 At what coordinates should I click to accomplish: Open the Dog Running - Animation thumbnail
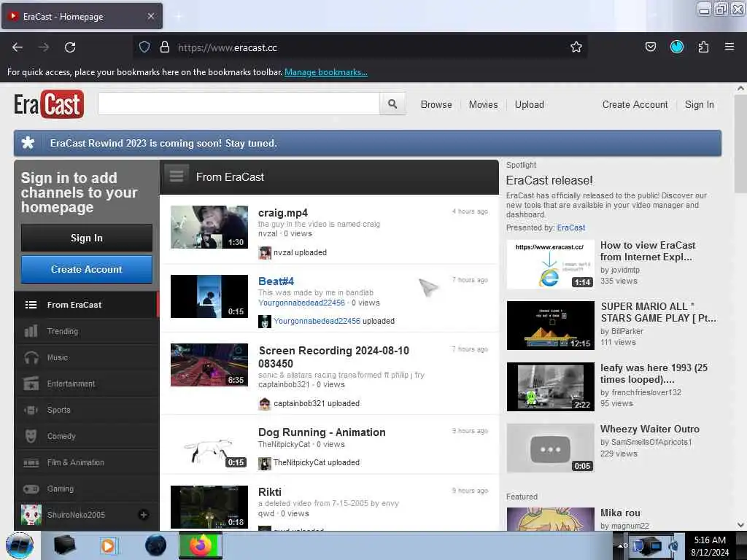[209, 447]
